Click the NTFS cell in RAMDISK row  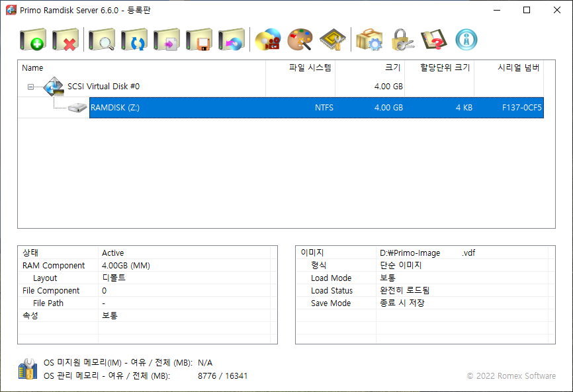click(x=324, y=108)
